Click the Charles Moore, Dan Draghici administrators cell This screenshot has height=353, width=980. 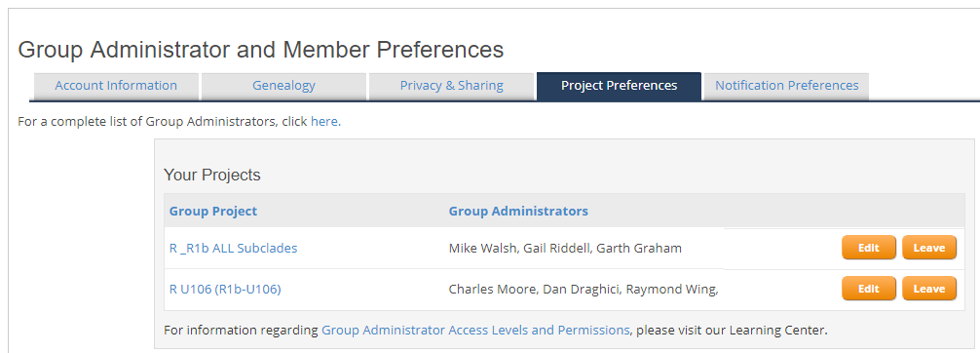point(584,290)
